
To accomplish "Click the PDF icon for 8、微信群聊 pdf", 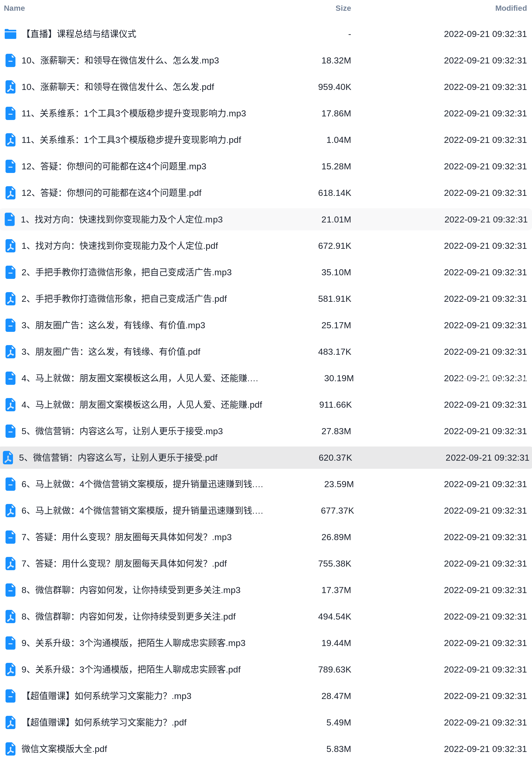I will (11, 617).
